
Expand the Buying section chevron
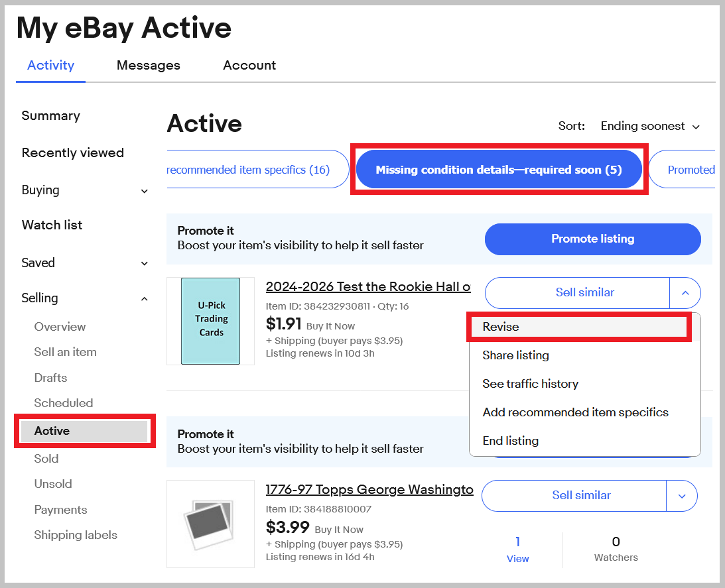coord(144,191)
